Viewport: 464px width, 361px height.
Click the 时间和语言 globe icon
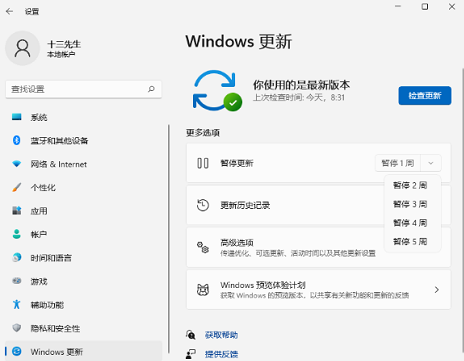coord(17,257)
